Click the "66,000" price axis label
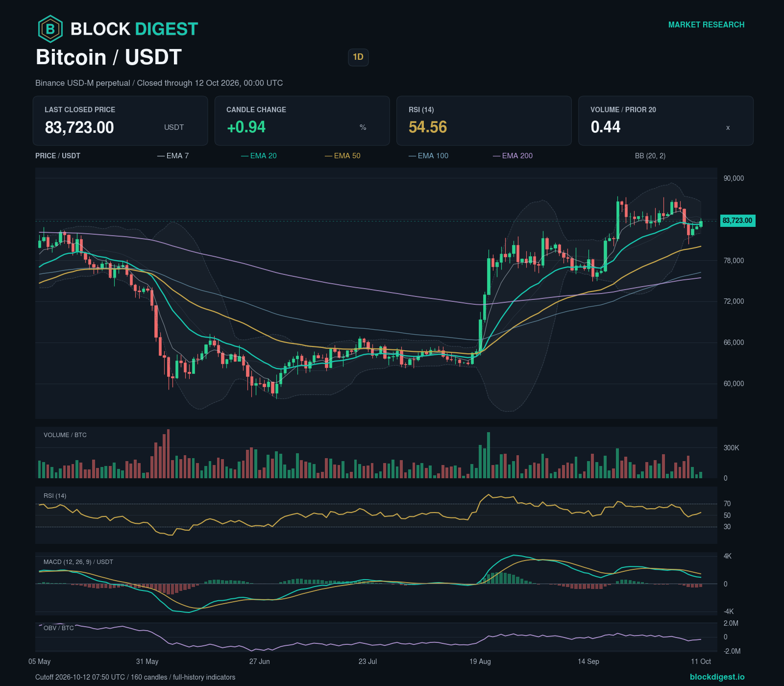 pyautogui.click(x=734, y=343)
